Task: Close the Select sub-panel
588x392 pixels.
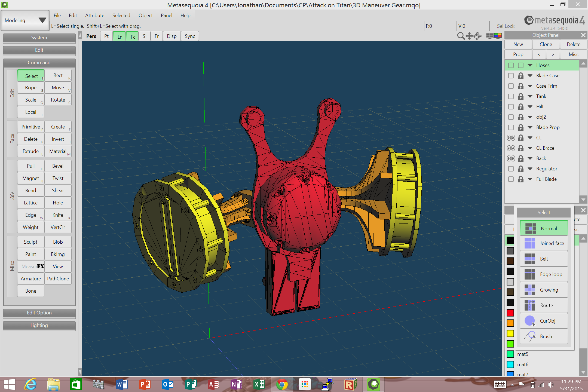Action: coord(583,210)
